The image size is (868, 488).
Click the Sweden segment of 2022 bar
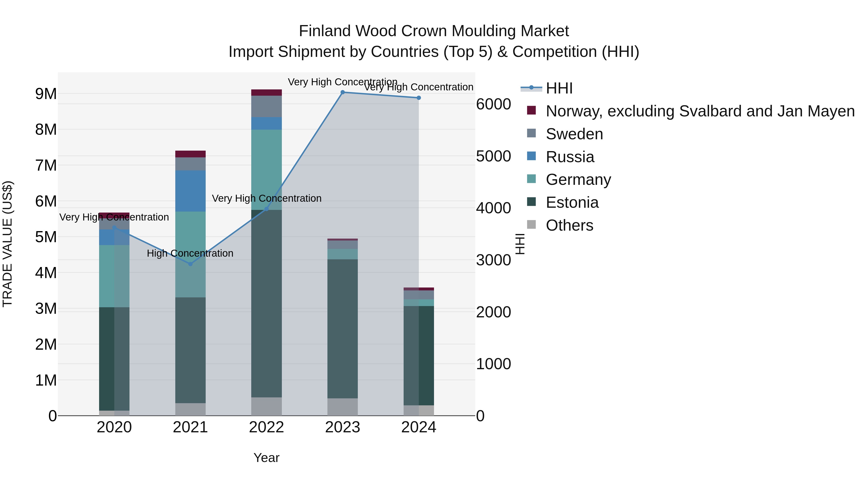[x=266, y=107]
